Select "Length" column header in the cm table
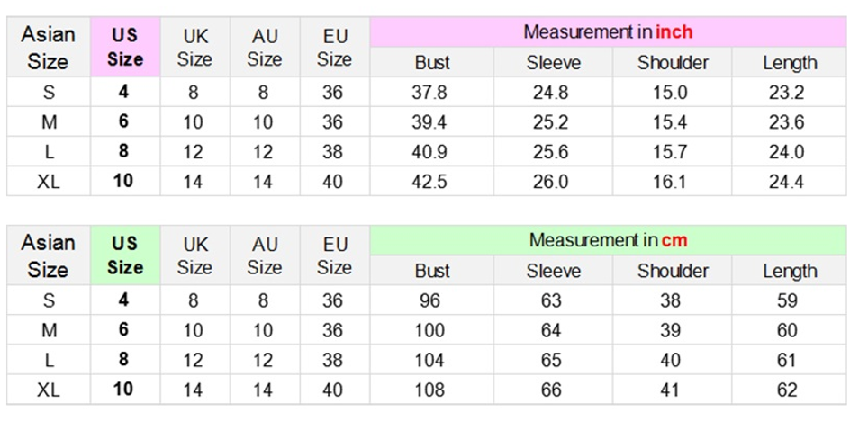This screenshot has width=868, height=421. point(790,271)
